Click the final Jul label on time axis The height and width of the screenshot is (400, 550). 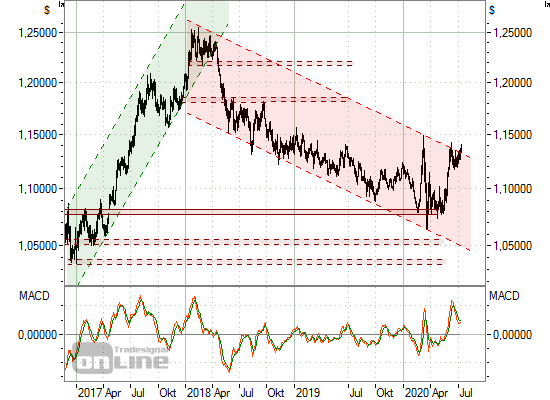pos(466,393)
